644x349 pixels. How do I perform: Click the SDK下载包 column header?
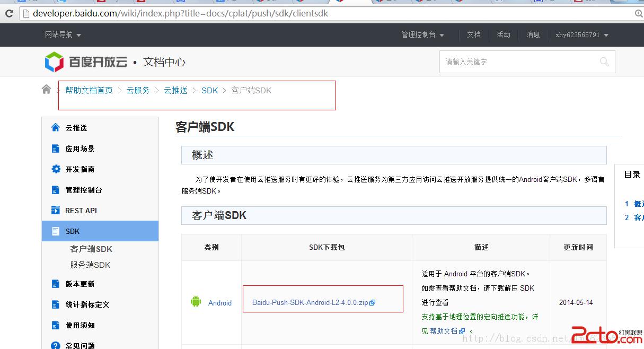pos(327,247)
